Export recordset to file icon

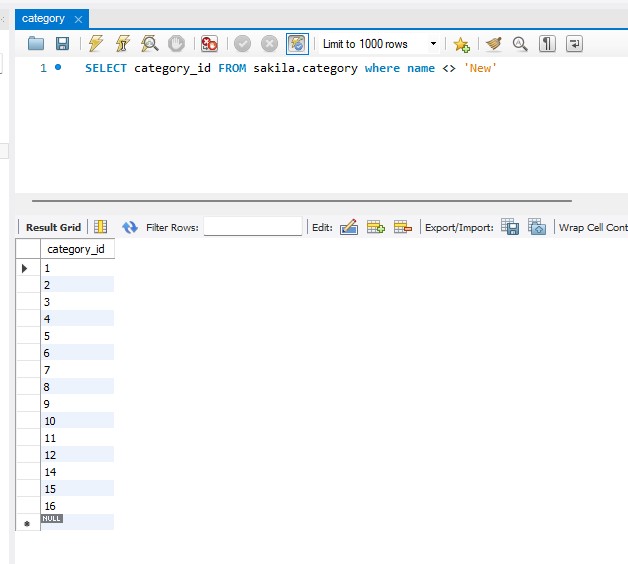pyautogui.click(x=510, y=226)
